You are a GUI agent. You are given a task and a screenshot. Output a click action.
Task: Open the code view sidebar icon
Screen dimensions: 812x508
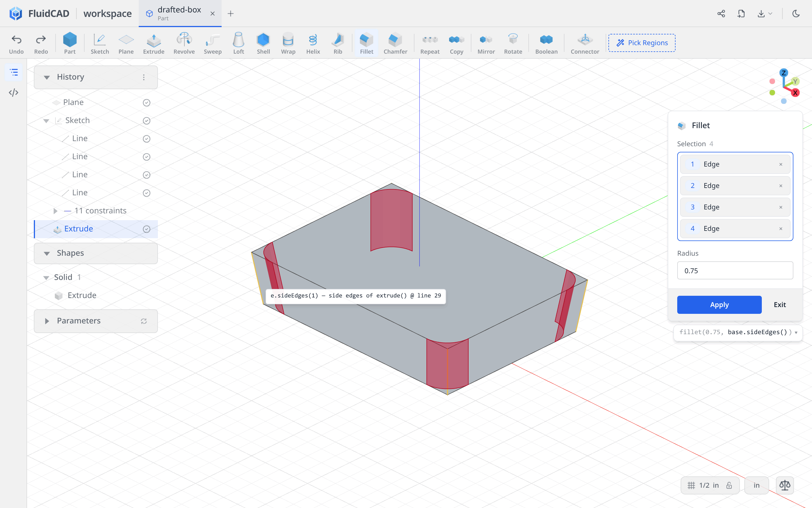point(14,92)
